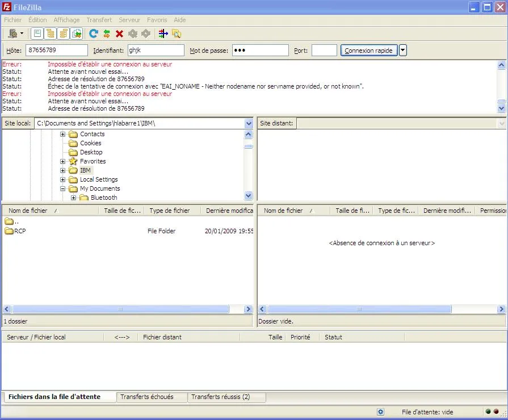Click the Port input field

[x=324, y=51]
